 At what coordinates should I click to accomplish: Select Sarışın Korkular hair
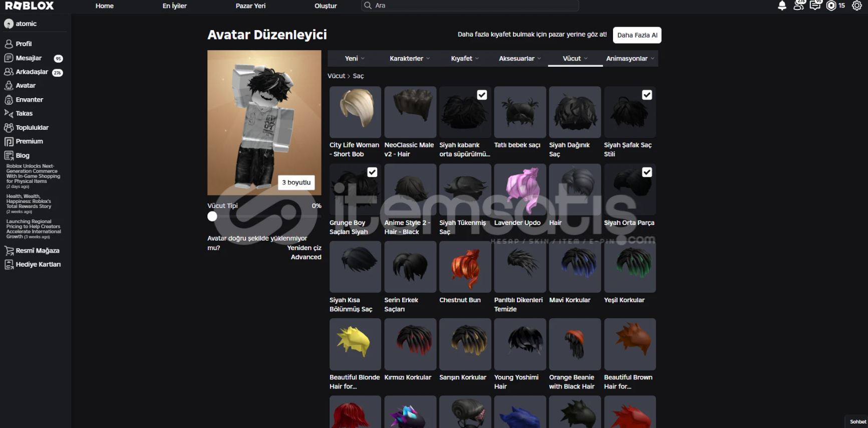(x=465, y=344)
